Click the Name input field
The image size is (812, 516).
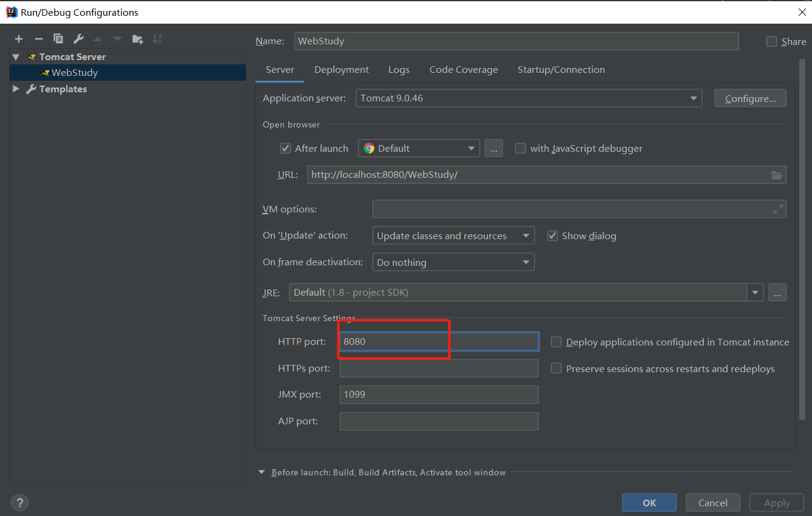[x=516, y=41]
